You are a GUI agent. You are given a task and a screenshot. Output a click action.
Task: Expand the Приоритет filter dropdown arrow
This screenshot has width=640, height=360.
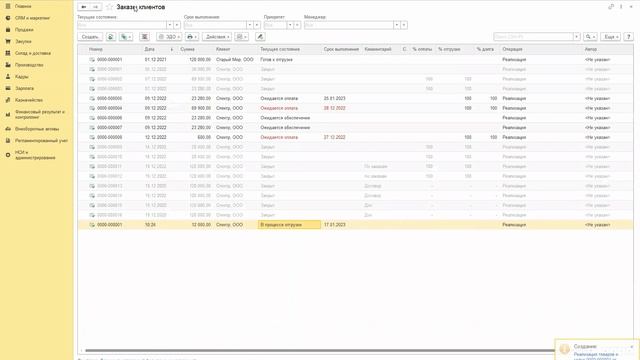[290, 25]
